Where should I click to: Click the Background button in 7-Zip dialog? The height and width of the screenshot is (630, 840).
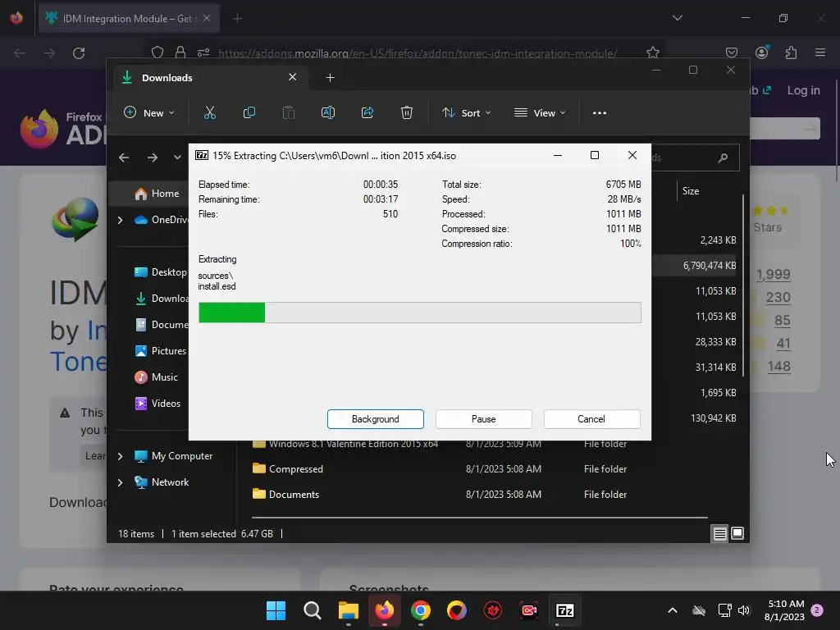coord(375,419)
